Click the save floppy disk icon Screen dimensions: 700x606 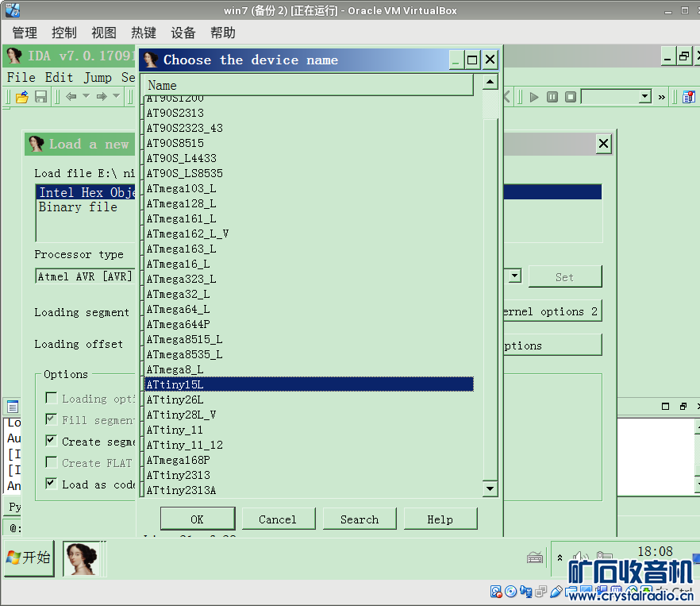(40, 97)
